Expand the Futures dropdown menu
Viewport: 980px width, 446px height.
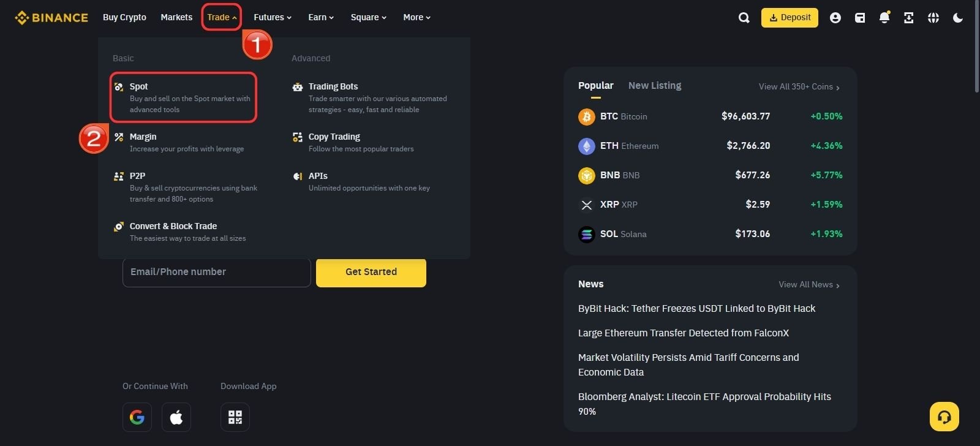273,17
